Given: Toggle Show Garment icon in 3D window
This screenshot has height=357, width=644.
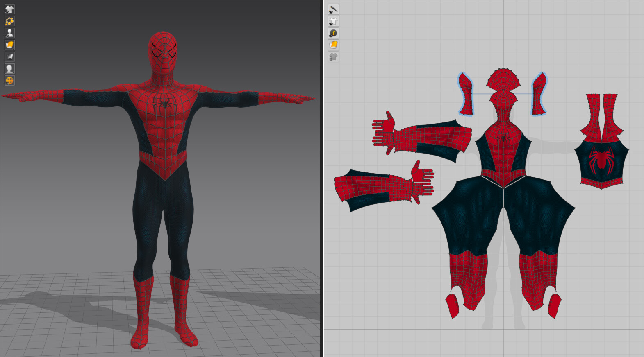Looking at the screenshot, I should 9,9.
